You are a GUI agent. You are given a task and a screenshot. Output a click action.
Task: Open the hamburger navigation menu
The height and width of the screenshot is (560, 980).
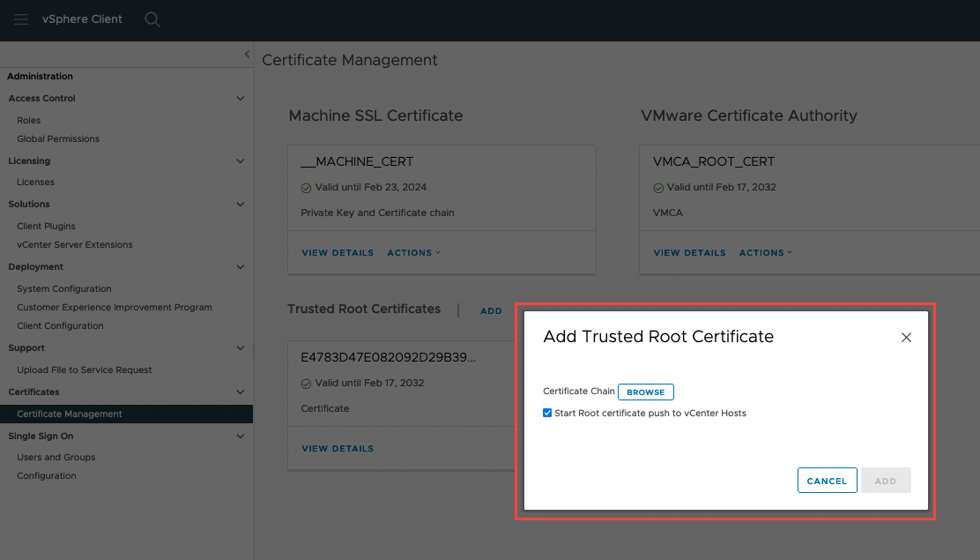(21, 19)
